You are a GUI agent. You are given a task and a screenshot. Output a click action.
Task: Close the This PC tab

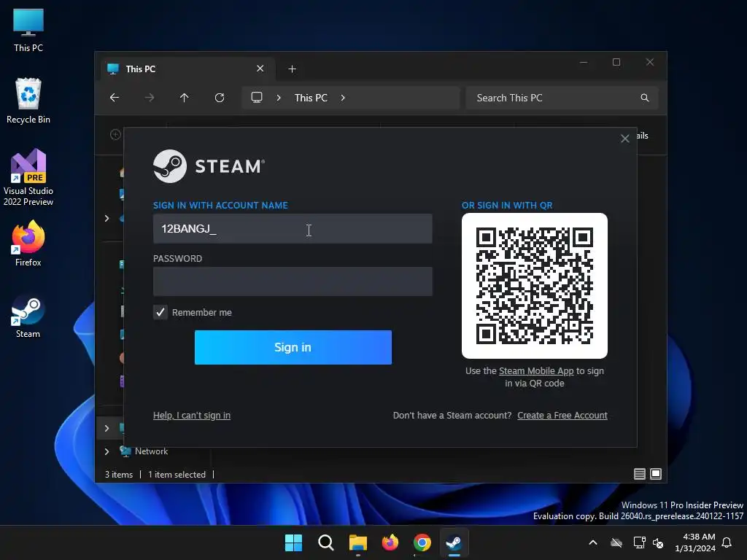point(260,69)
